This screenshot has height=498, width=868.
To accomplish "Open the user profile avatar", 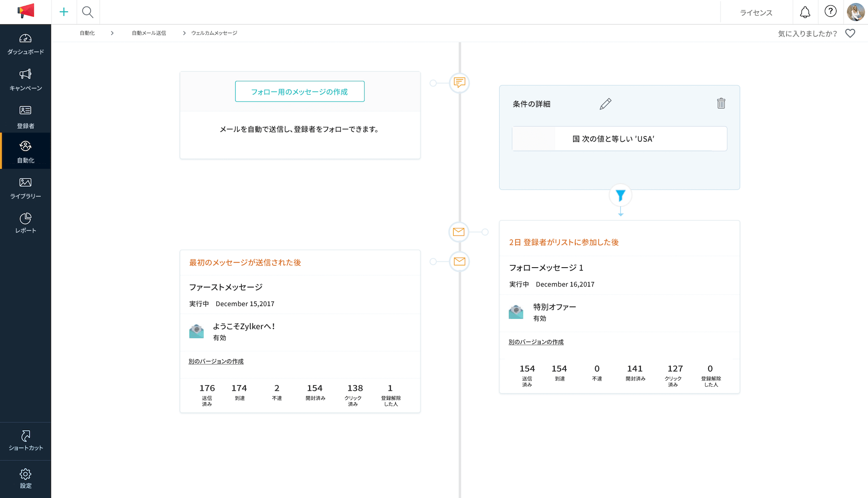I will pos(856,12).
